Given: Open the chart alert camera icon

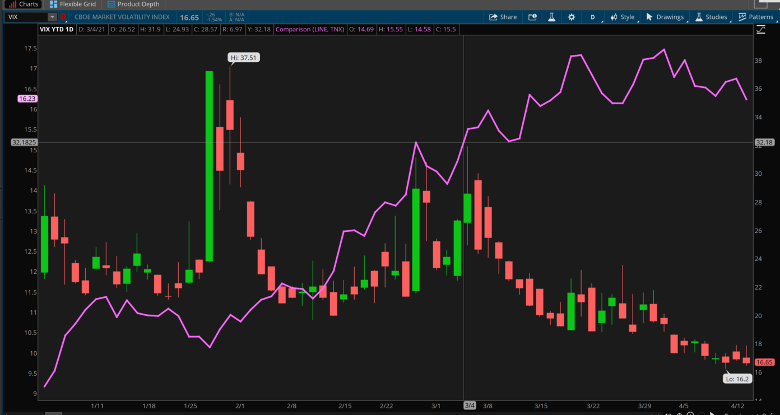Looking at the screenshot, I should 532,17.
